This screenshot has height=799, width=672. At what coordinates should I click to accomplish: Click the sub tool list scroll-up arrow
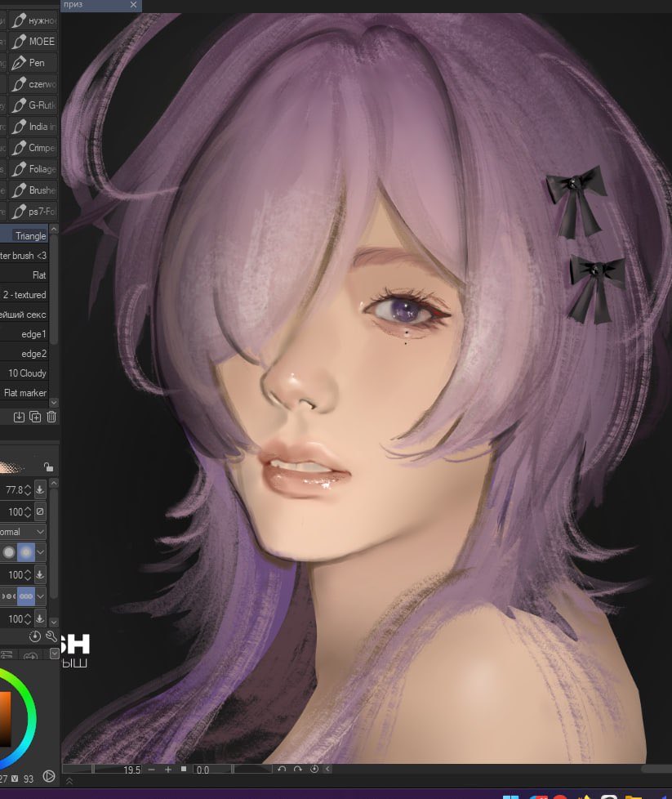click(x=54, y=230)
